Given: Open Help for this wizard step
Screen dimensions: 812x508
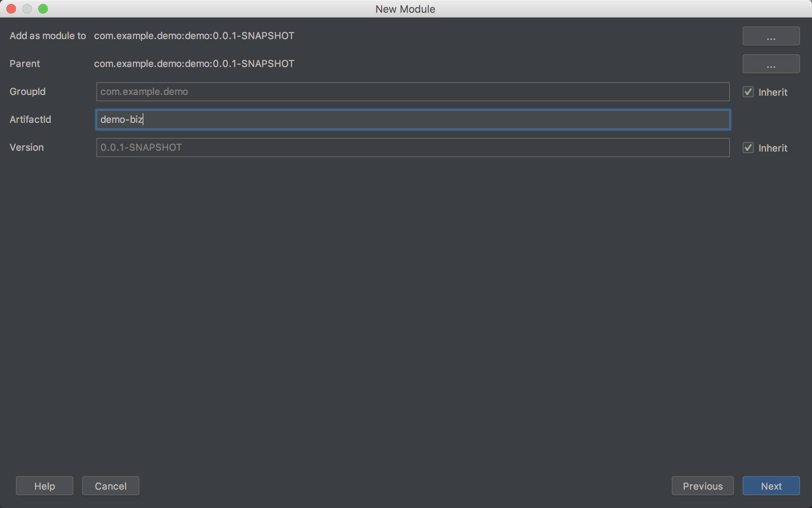Looking at the screenshot, I should click(44, 486).
